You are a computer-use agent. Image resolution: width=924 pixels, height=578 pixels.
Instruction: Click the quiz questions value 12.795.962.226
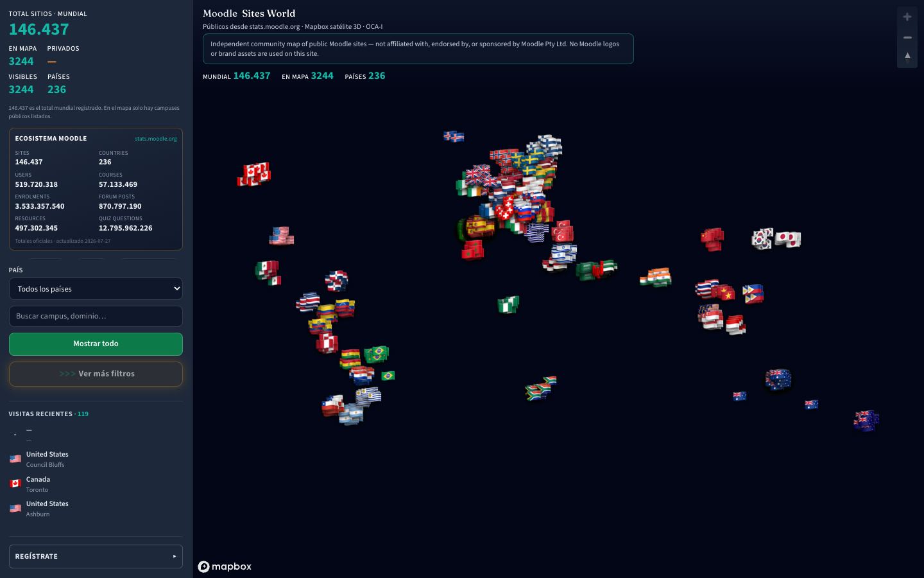pos(126,228)
